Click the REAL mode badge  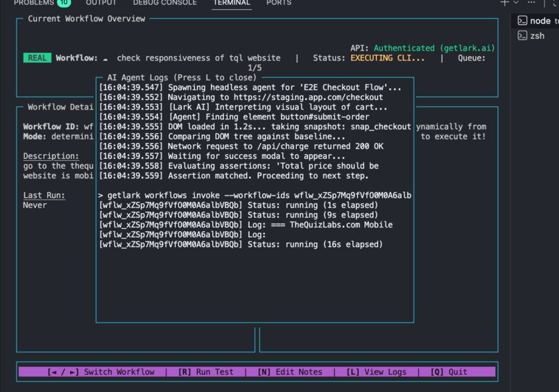pyautogui.click(x=37, y=58)
